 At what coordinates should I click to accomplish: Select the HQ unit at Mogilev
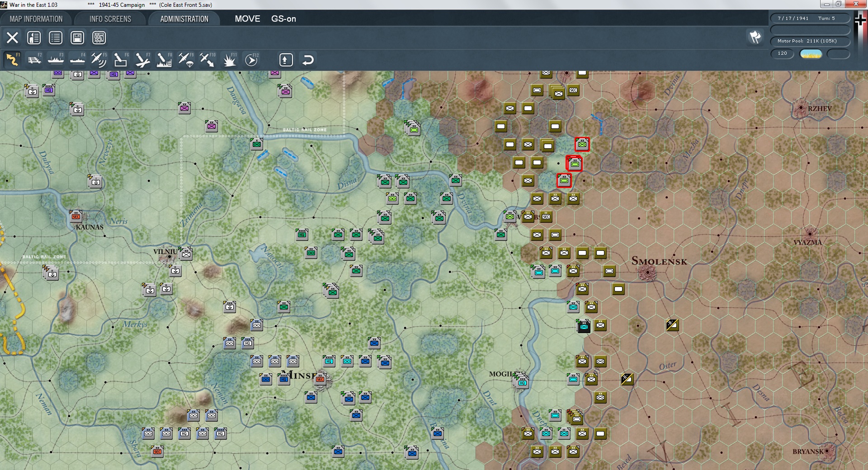click(522, 382)
